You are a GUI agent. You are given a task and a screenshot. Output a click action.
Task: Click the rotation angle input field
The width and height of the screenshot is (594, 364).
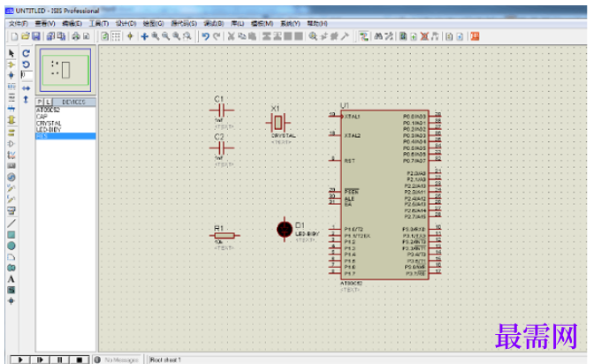pos(27,75)
